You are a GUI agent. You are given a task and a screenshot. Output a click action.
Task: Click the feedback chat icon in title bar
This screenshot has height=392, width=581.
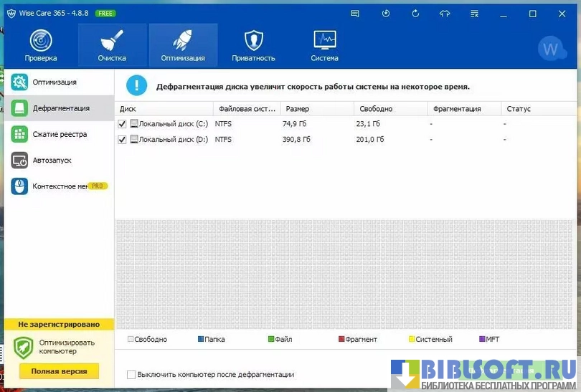(355, 14)
